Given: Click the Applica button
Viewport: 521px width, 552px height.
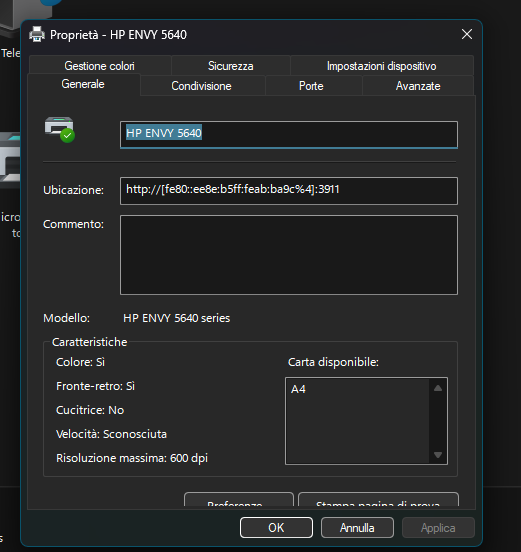Looking at the screenshot, I should click(x=438, y=527).
